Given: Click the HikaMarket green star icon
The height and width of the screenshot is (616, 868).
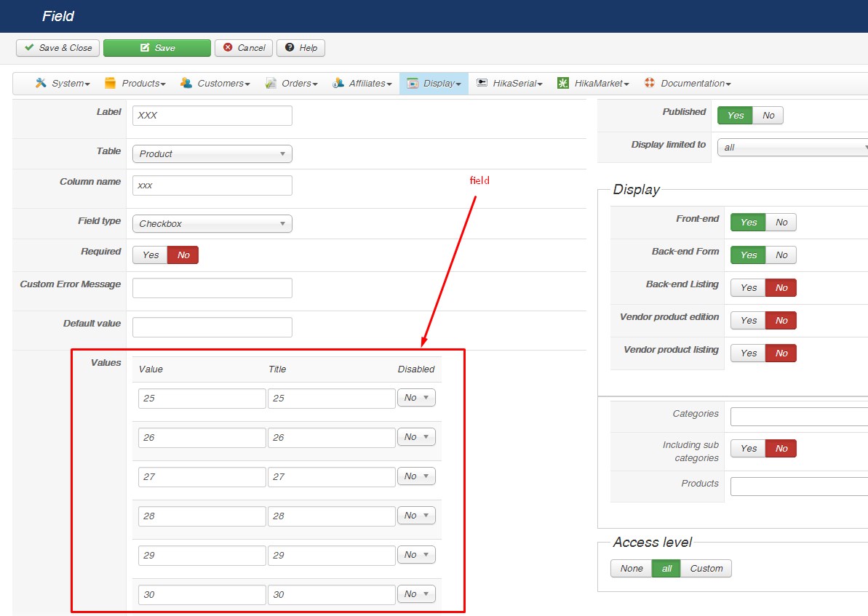Looking at the screenshot, I should (x=563, y=83).
